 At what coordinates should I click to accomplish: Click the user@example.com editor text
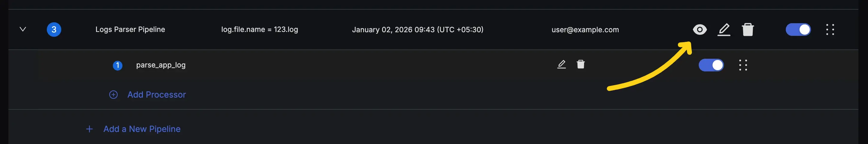[x=585, y=30]
